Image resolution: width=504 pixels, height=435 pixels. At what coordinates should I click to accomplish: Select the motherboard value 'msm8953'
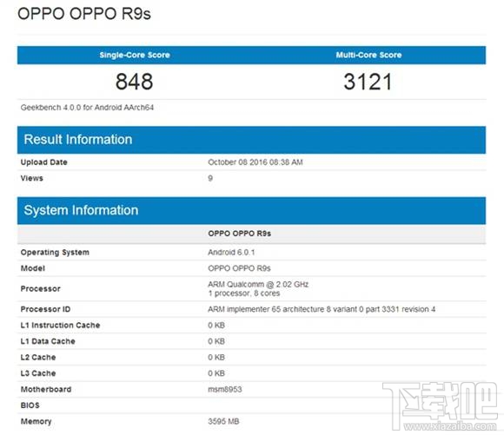coord(225,390)
